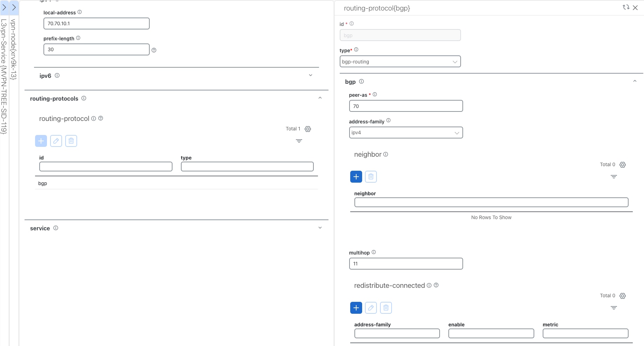
Task: Add a new routing-protocol entry
Action: [x=41, y=141]
